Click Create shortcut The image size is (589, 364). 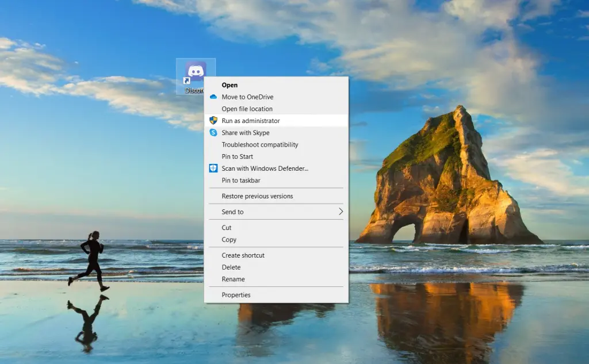243,255
